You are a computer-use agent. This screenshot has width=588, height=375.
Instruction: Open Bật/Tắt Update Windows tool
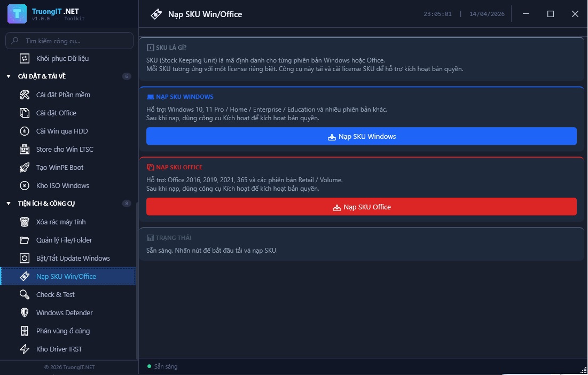73,259
